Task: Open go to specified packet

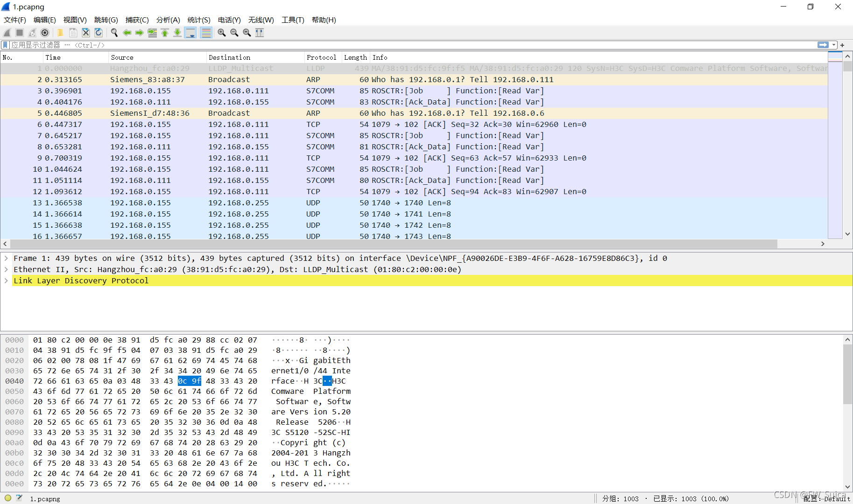Action: click(152, 33)
